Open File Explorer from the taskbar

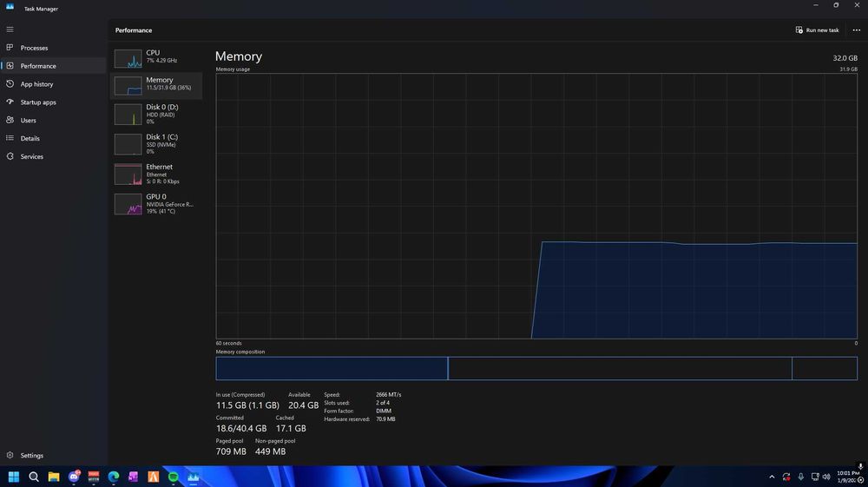pyautogui.click(x=54, y=477)
